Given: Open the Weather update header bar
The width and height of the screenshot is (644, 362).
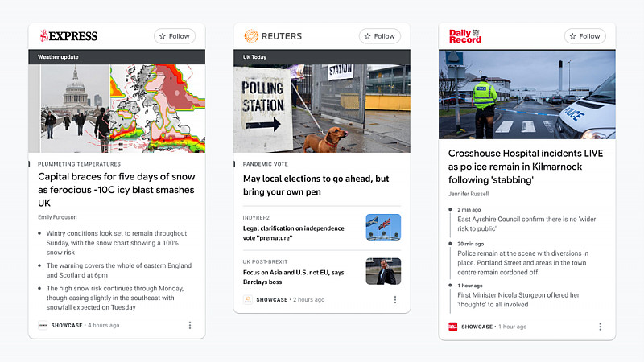Looking at the screenshot, I should click(117, 57).
